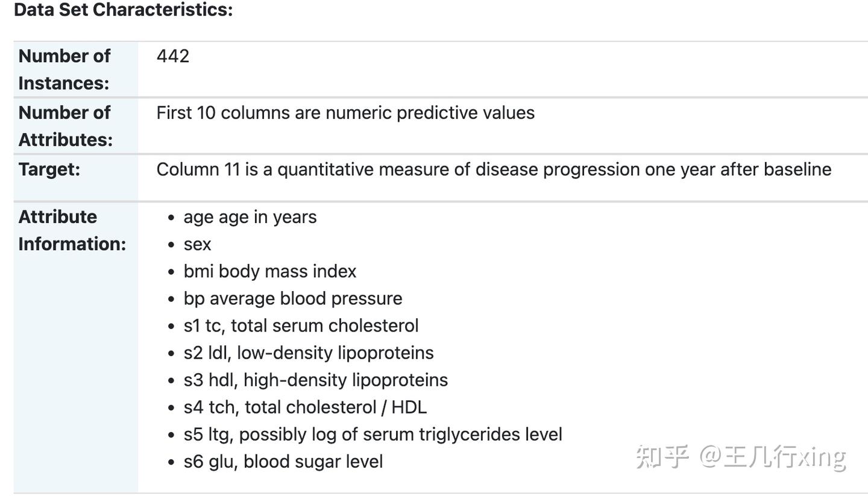Click the bullet before "age age in years"
The image size is (868, 496).
(x=172, y=218)
